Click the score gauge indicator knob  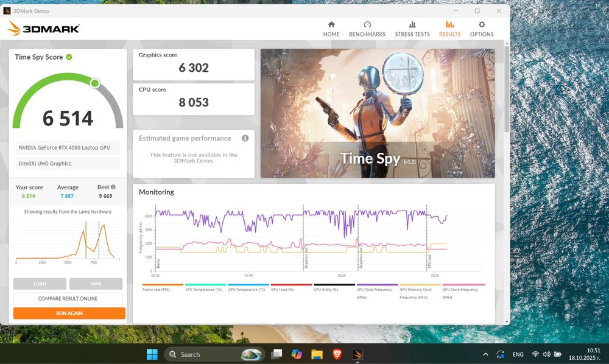(x=95, y=83)
